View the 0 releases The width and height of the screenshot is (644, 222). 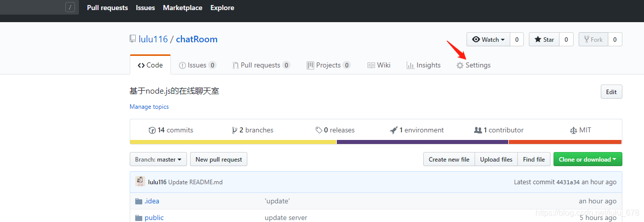335,130
